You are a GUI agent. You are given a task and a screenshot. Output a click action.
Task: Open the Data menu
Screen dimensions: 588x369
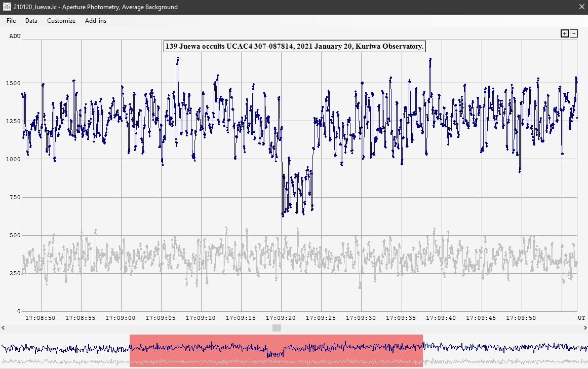(31, 21)
